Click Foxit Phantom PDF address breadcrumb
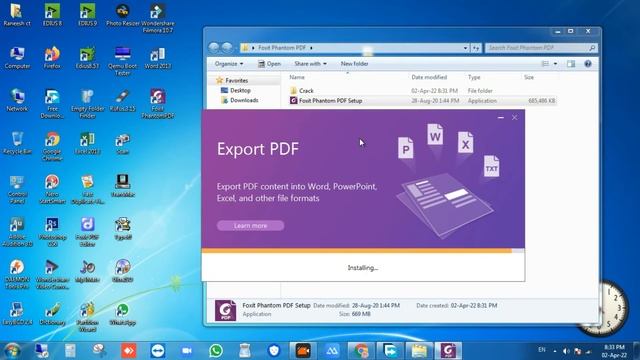 pos(282,48)
